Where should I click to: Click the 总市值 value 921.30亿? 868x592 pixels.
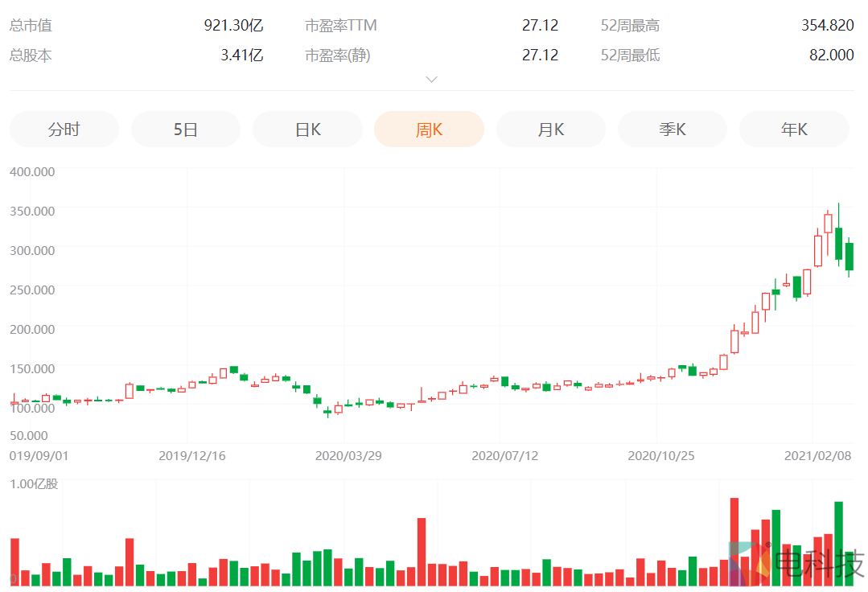coord(233,26)
